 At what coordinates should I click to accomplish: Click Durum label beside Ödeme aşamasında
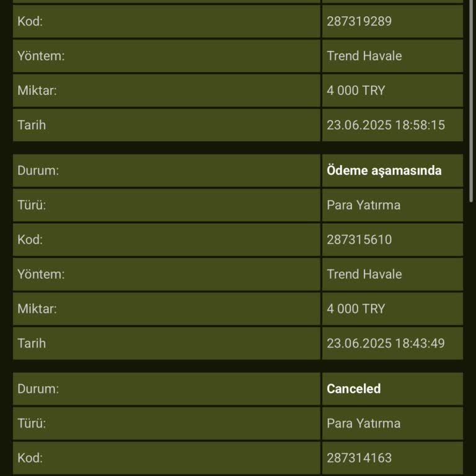pos(38,170)
